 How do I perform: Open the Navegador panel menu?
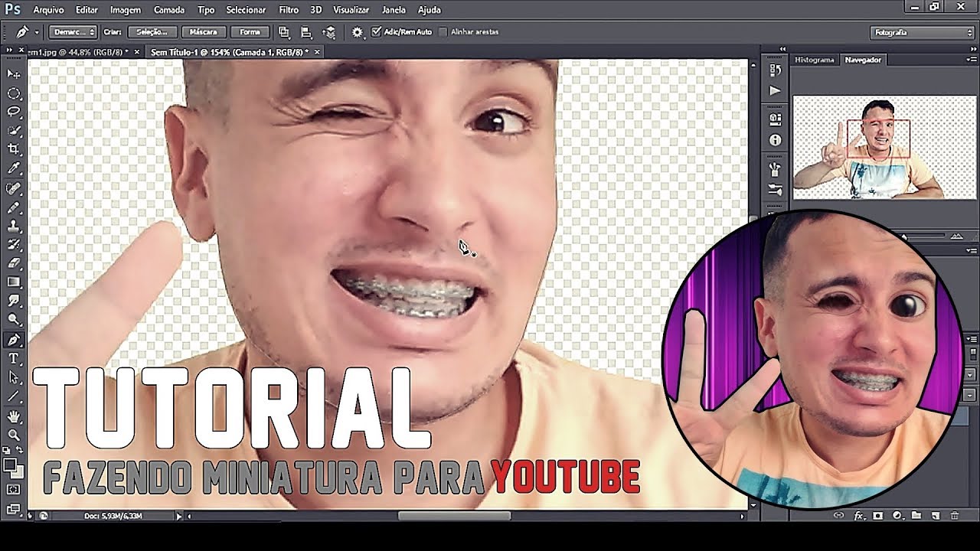point(972,60)
